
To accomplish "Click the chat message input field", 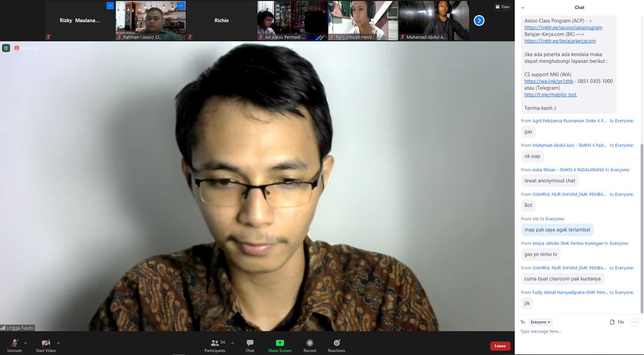I will click(563, 331).
